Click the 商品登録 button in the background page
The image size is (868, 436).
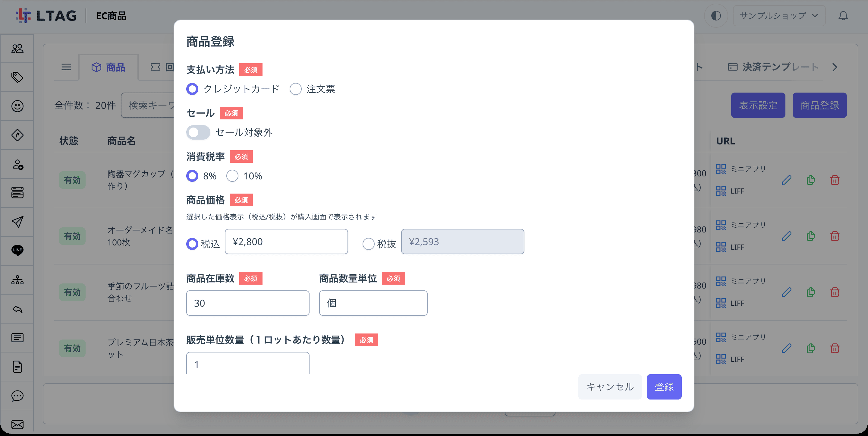819,105
